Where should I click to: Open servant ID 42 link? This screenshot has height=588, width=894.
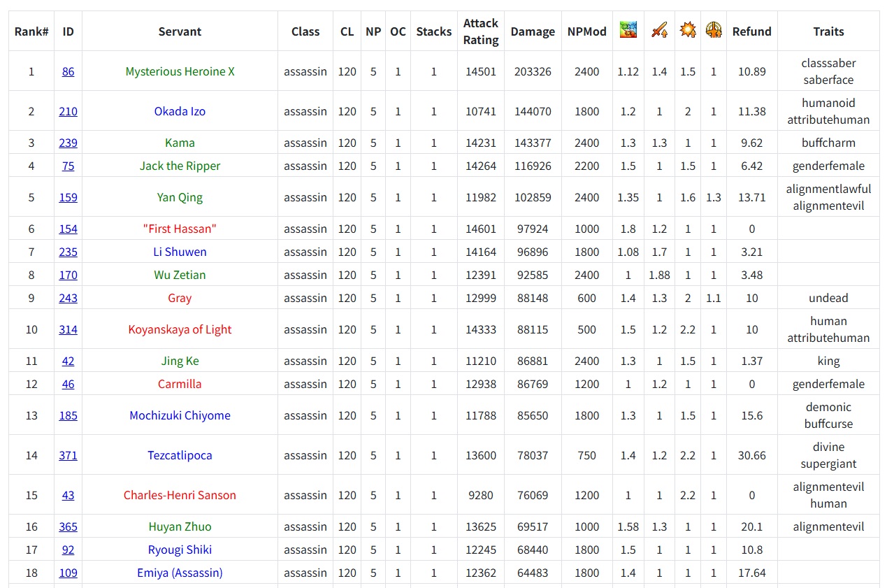click(x=68, y=361)
